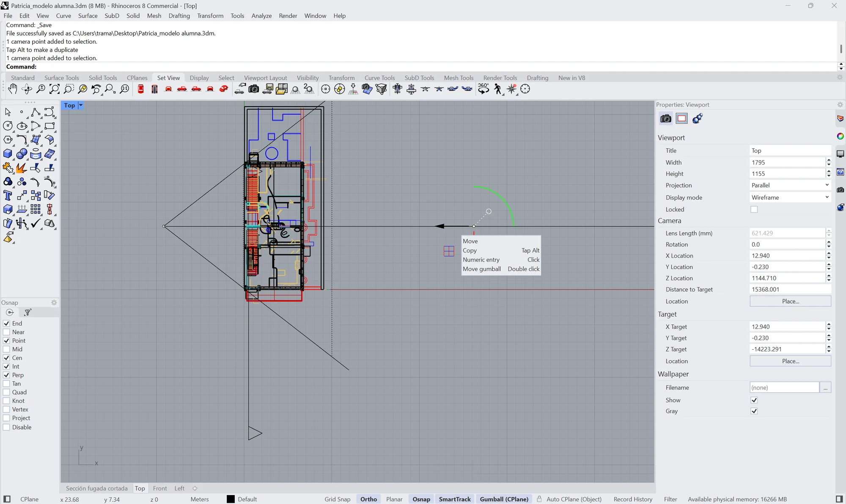
Task: Select the Box solid tool
Action: pos(8,153)
